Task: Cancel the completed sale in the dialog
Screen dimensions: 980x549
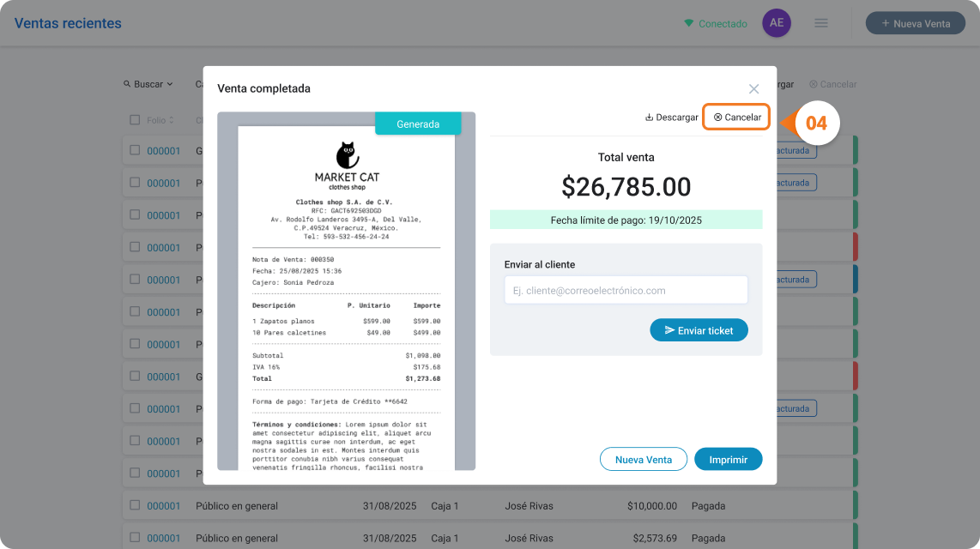Action: click(x=737, y=118)
